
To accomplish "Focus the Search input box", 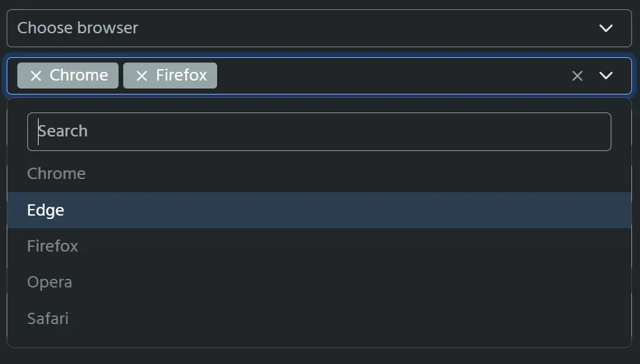I will click(319, 132).
